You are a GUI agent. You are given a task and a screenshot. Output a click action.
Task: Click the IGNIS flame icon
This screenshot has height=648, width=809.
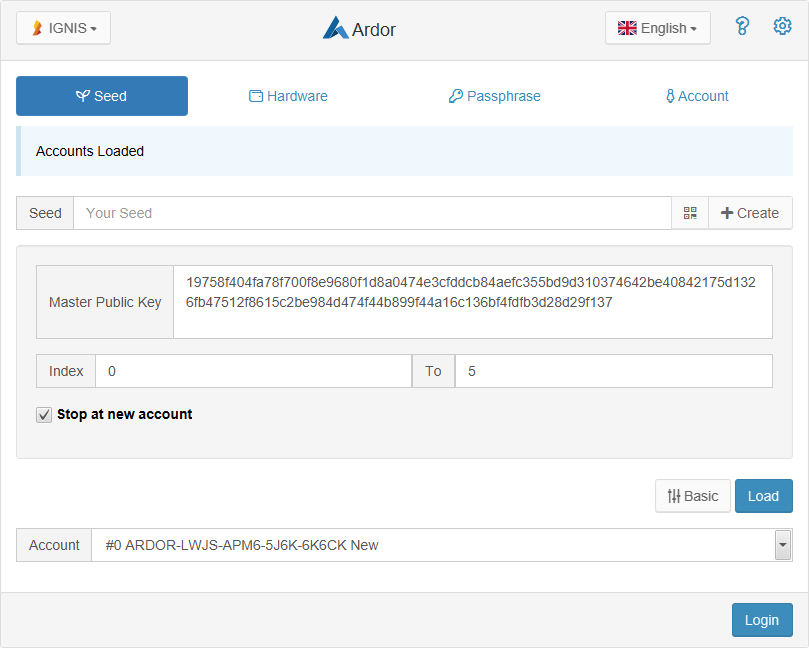coord(38,29)
